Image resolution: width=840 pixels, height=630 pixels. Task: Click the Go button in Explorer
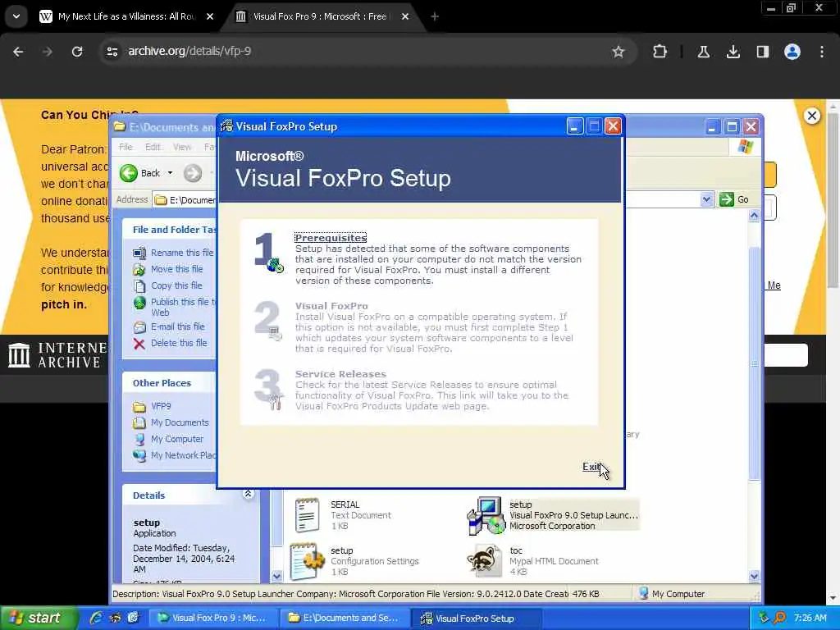(x=734, y=199)
